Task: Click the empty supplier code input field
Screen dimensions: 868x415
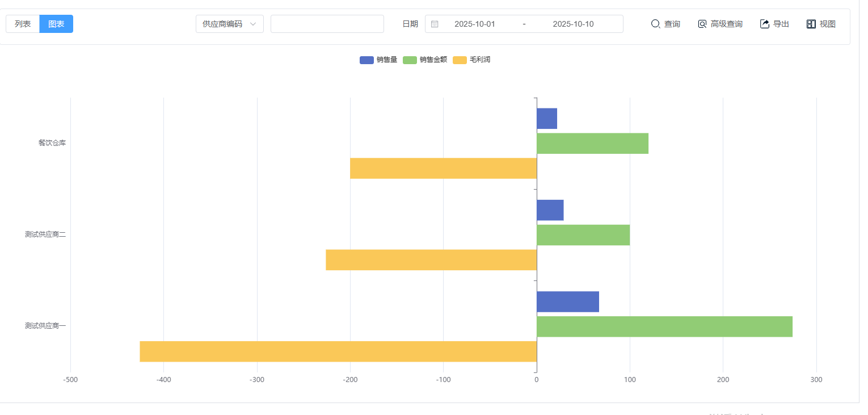Action: 327,24
